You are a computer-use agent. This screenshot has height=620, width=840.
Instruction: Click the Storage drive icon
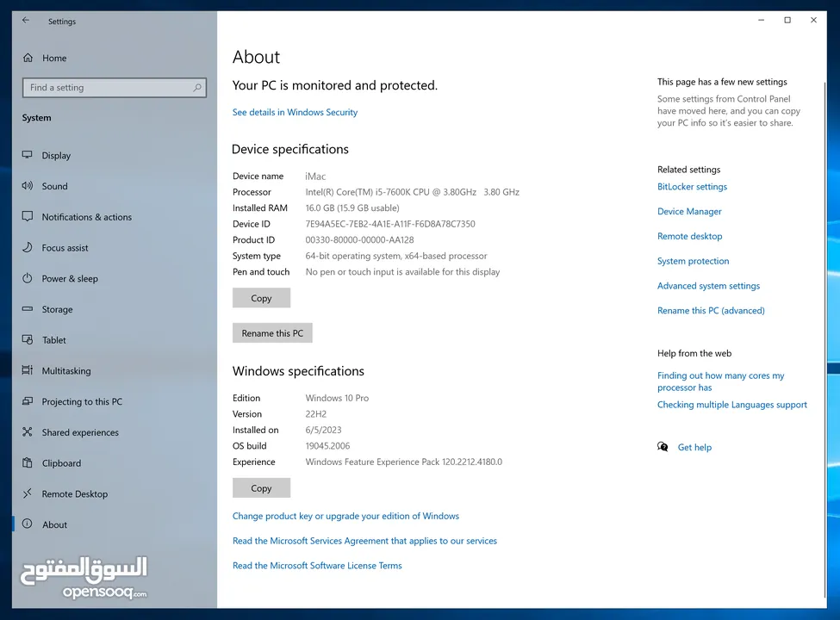coord(28,309)
